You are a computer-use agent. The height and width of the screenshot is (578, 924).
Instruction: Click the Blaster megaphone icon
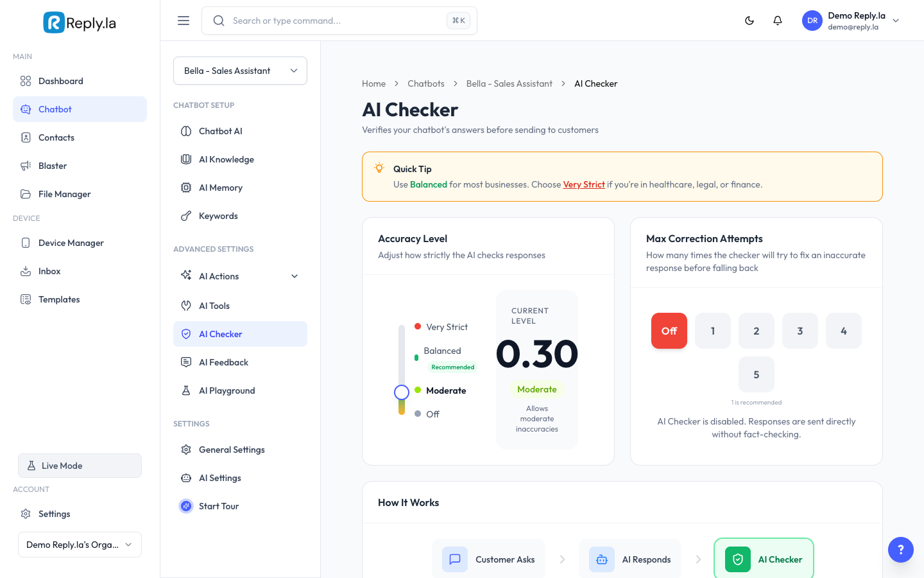click(26, 166)
